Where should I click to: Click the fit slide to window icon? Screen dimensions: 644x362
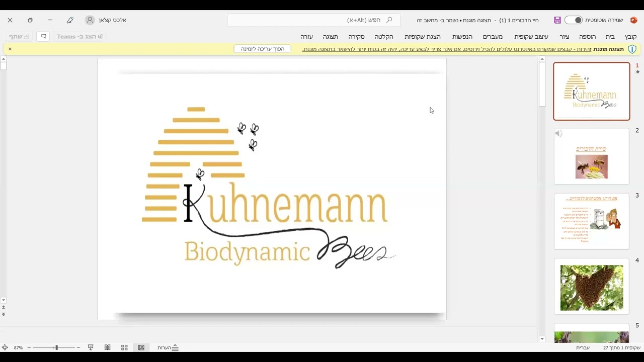pos(5,347)
